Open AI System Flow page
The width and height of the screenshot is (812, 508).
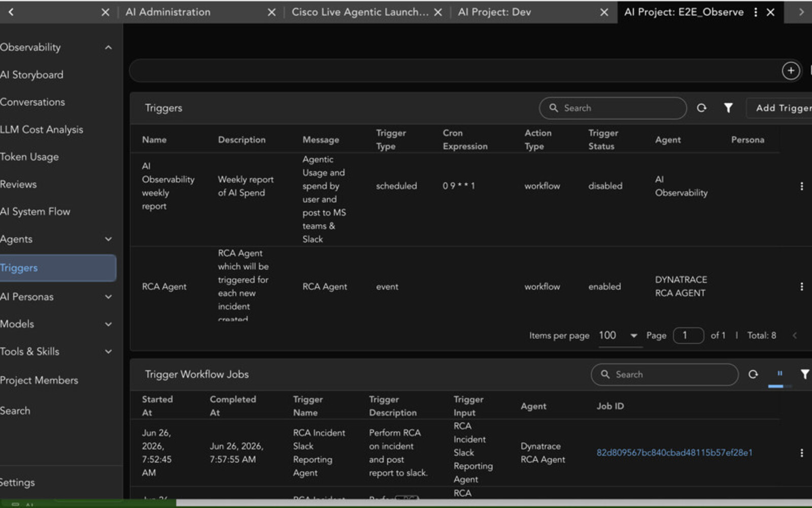[x=35, y=212]
